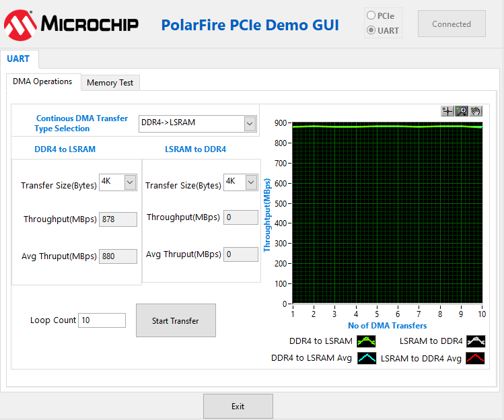This screenshot has height=420, width=504.
Task: Select the graph pan hand tool
Action: [476, 111]
